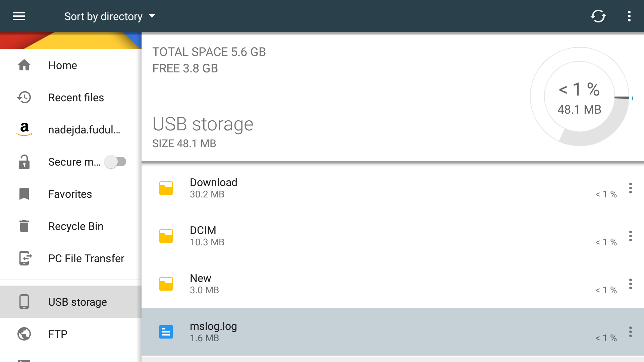The width and height of the screenshot is (644, 362).
Task: Open Recent files via clock icon
Action: (24, 97)
